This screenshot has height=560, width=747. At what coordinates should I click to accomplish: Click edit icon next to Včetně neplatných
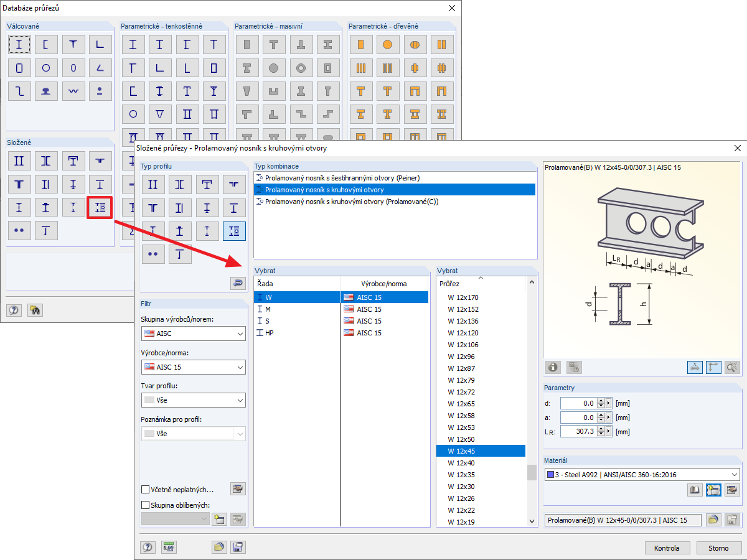coord(238,489)
